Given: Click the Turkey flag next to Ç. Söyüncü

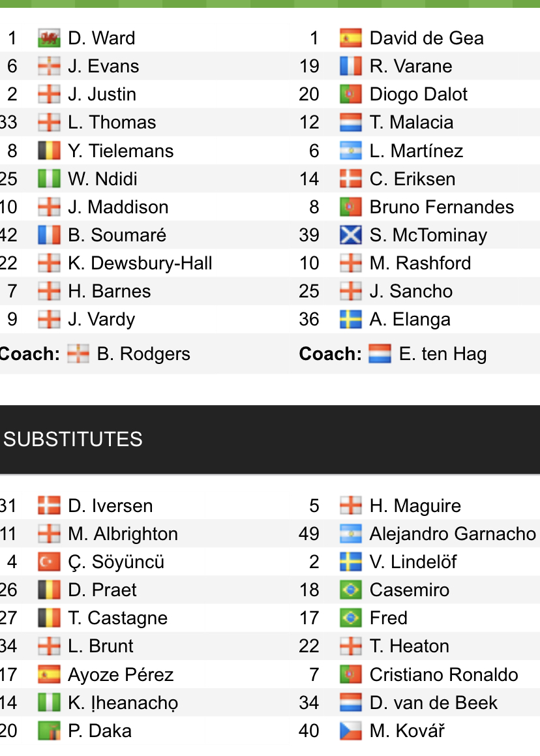Looking at the screenshot, I should point(49,562).
